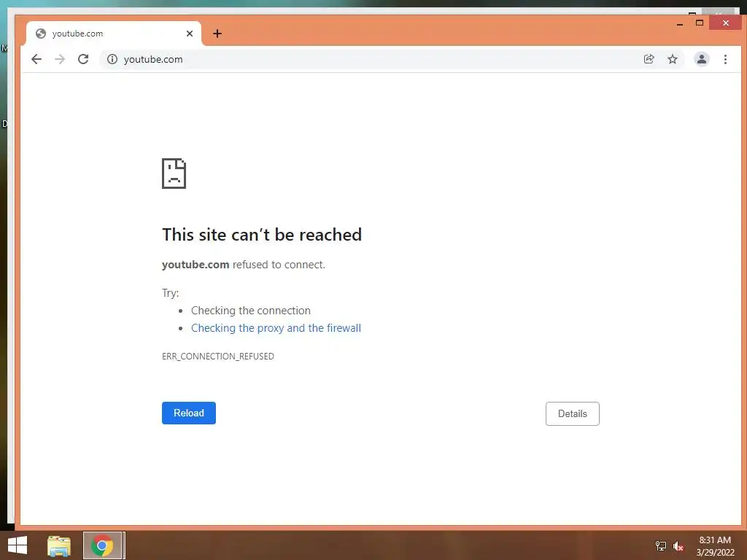View site information icon beside the URL

[x=112, y=59]
